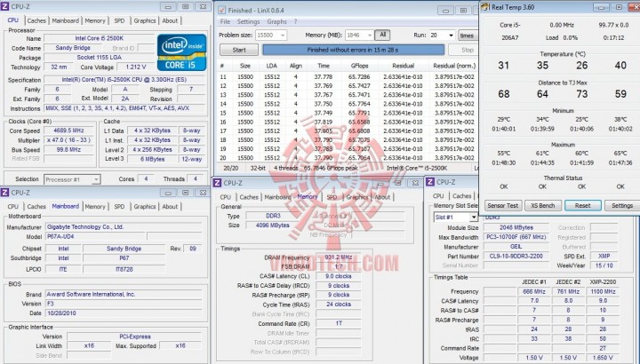Click the CAS# Latency 9.0 clocks field
The width and height of the screenshot is (640, 364).
tap(339, 276)
